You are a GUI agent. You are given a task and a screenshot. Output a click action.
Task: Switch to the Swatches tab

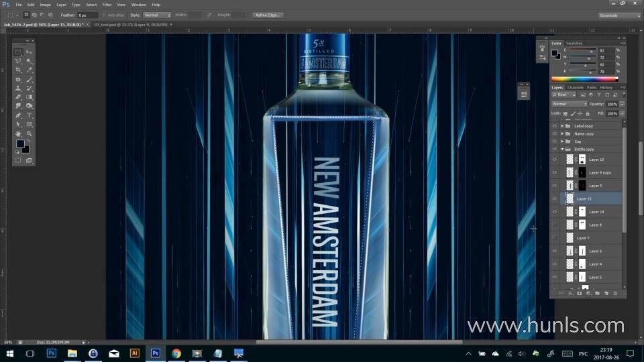(x=574, y=44)
